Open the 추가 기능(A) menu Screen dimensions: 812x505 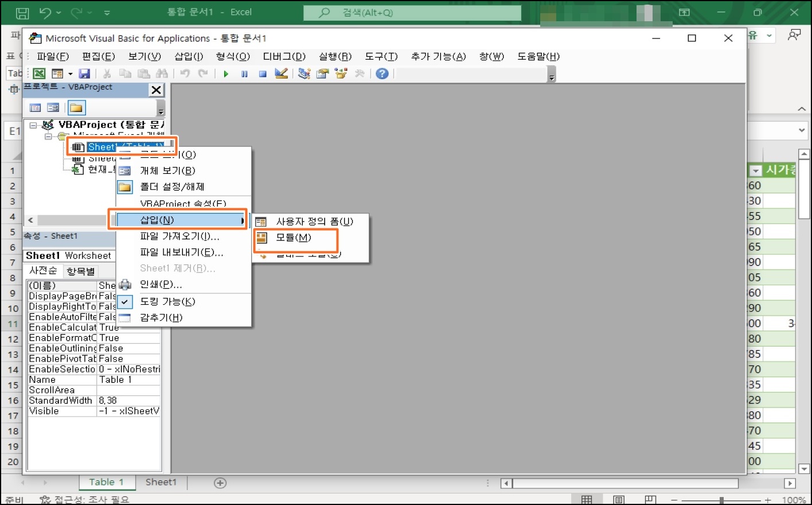pyautogui.click(x=438, y=56)
